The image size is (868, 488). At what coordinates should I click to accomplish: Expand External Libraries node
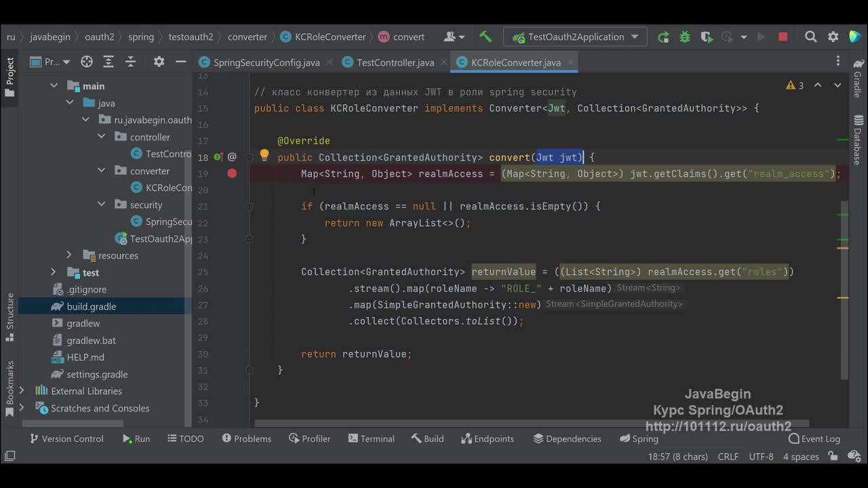pyautogui.click(x=22, y=390)
